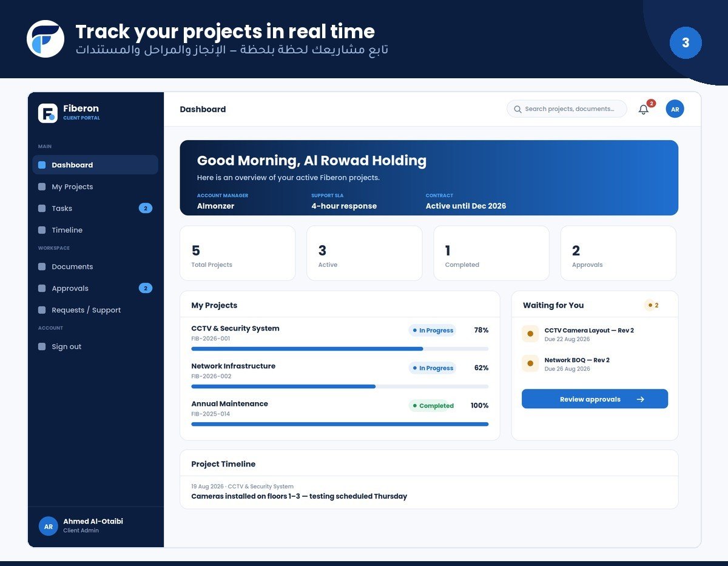
Task: Click the Documents sidebar icon
Action: click(x=42, y=267)
